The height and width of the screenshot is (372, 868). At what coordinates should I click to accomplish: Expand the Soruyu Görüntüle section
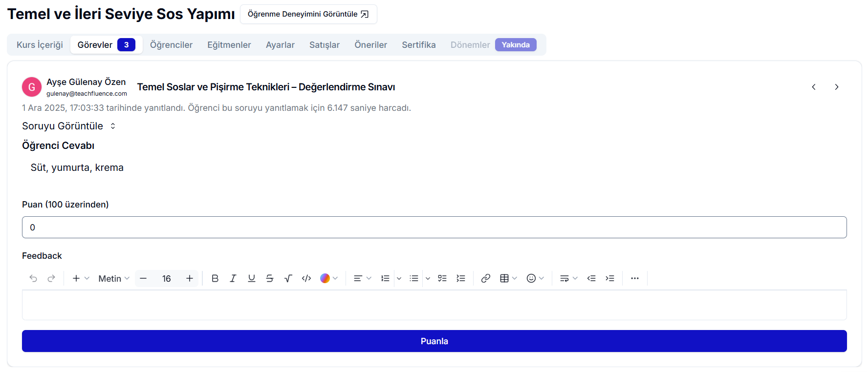pyautogui.click(x=69, y=126)
